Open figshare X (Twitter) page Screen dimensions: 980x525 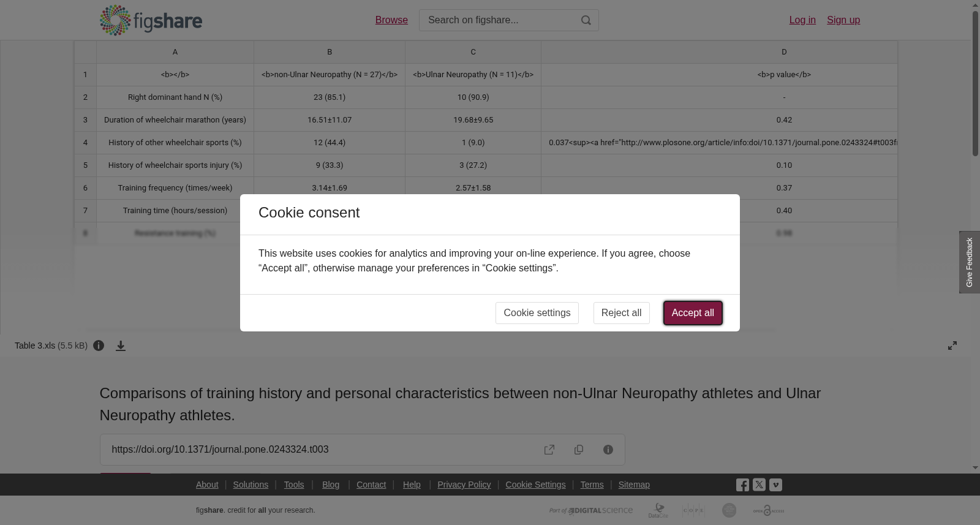click(x=759, y=485)
